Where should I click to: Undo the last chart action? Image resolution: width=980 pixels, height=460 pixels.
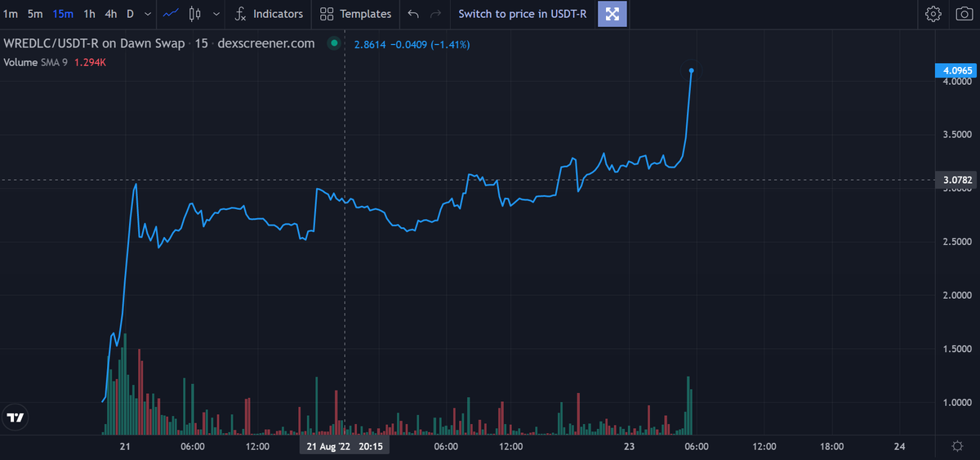coord(414,14)
